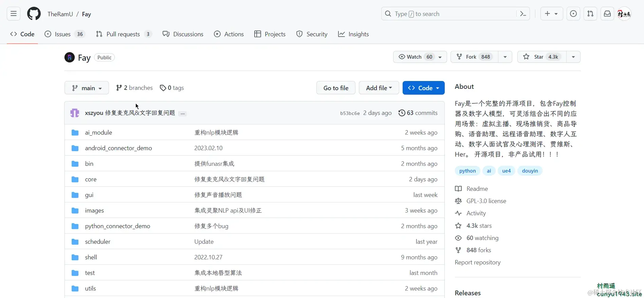Select the ai topic tag
The width and height of the screenshot is (644, 298).
point(489,171)
